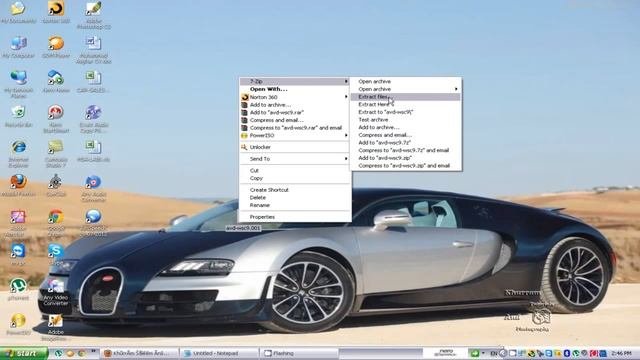This screenshot has height=360, width=640.
Task: Select Word document desktop icon
Action: click(x=93, y=49)
